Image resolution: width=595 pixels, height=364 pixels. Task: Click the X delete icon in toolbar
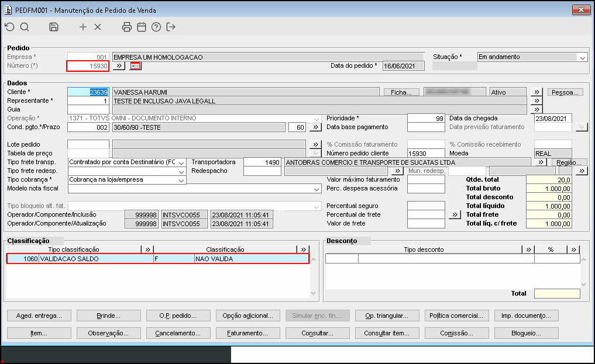[x=98, y=27]
